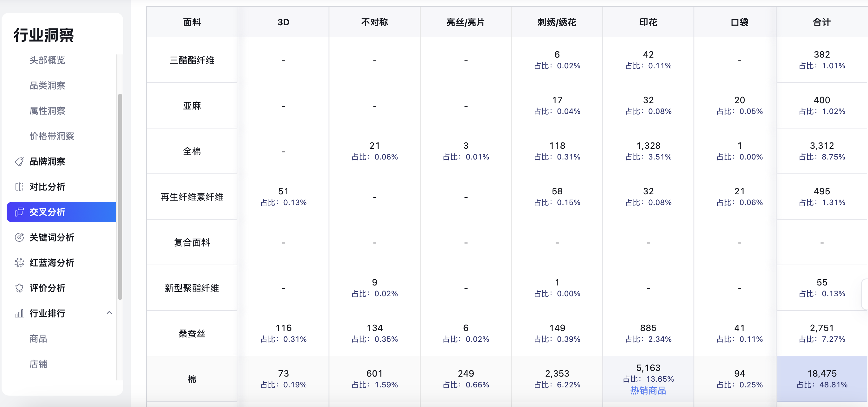Click the 合计 column header
The width and height of the screenshot is (868, 407).
tap(821, 22)
